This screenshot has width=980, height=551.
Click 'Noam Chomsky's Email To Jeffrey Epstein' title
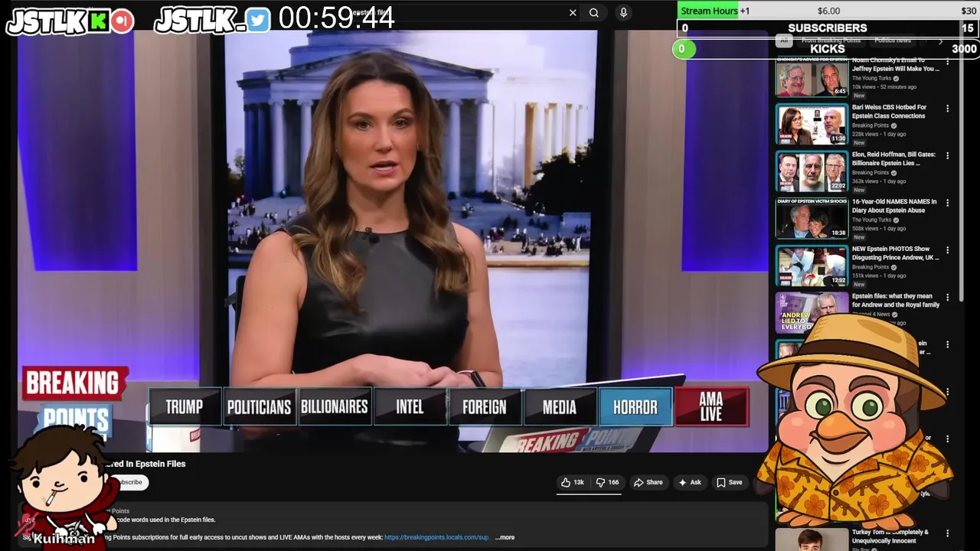coord(896,64)
